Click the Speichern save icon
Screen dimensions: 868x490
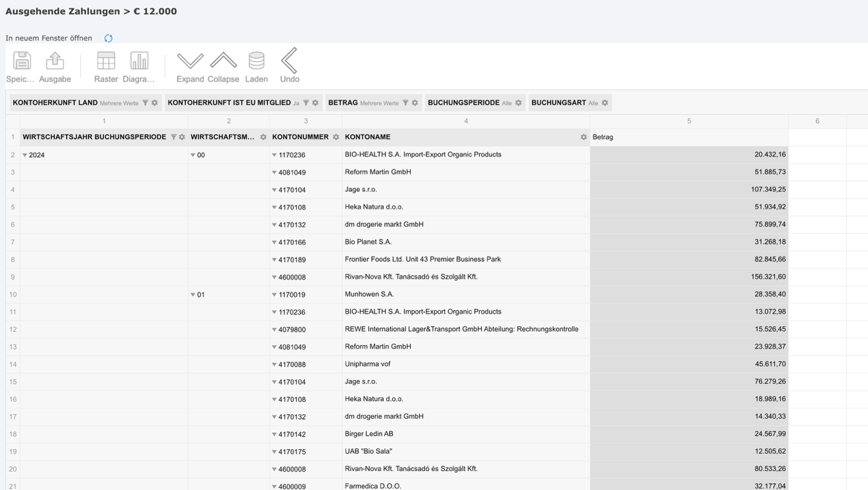coord(22,61)
